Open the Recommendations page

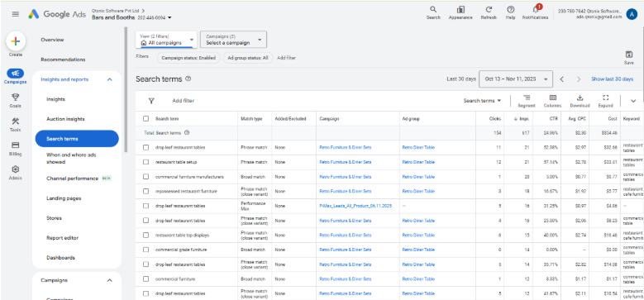point(64,60)
